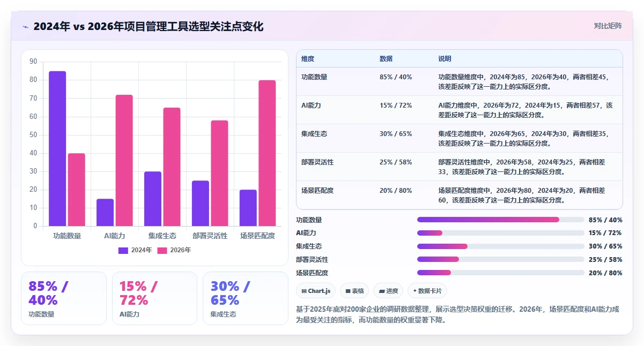Click the 部署灵活性 progress bar
The image size is (644, 346).
click(500, 259)
